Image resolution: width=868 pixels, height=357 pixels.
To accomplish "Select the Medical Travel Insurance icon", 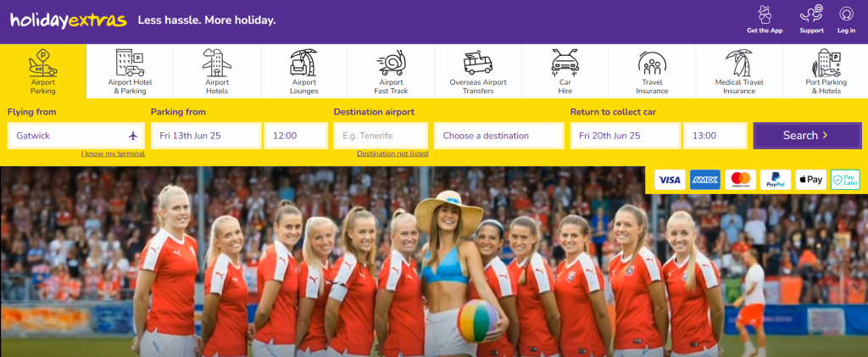I will 739,63.
